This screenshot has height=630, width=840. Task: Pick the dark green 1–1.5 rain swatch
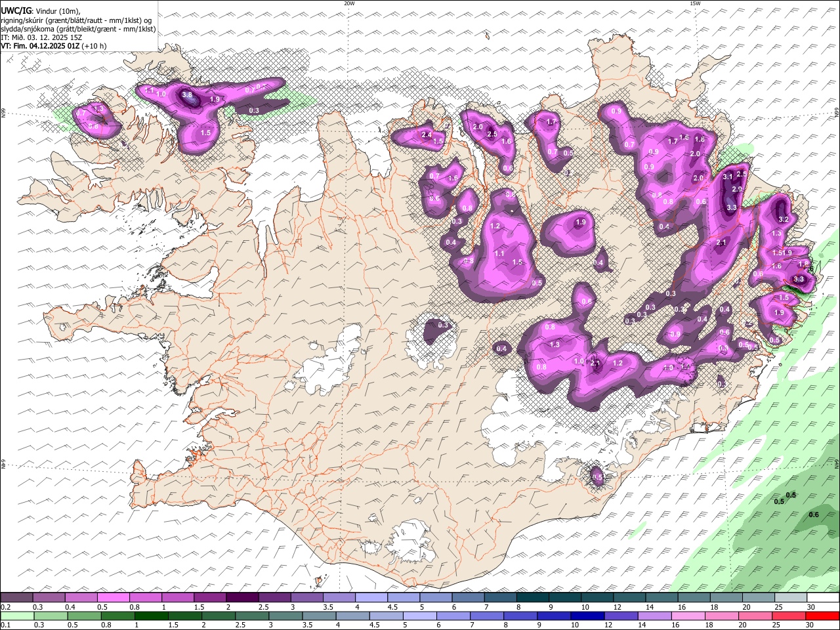[x=151, y=616]
